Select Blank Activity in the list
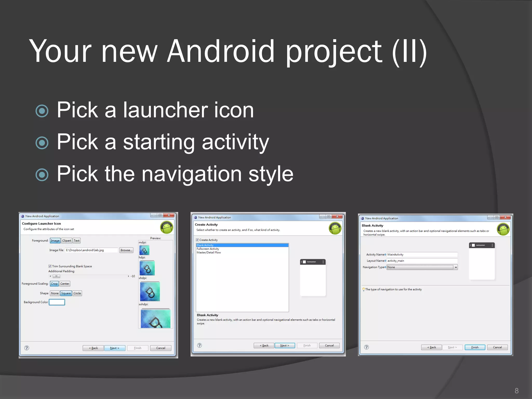Screen dimensions: 532x399 (242, 245)
